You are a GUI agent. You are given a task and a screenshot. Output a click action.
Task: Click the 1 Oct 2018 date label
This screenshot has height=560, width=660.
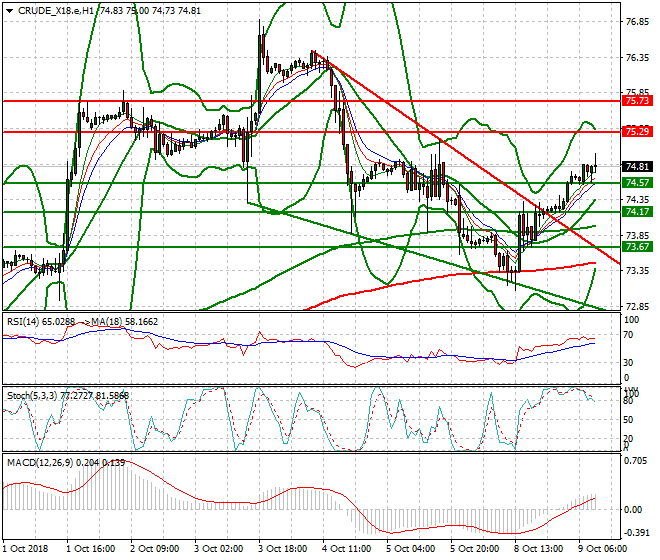26,549
